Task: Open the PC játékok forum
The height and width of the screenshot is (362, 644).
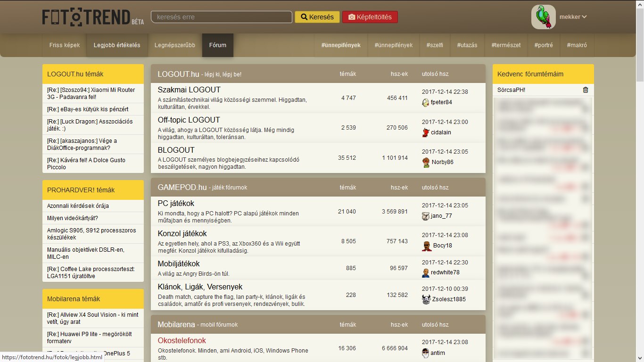Action: (176, 203)
